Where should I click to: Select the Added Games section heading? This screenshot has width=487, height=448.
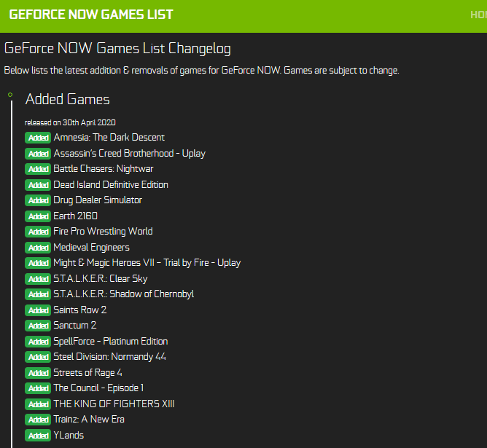[68, 100]
